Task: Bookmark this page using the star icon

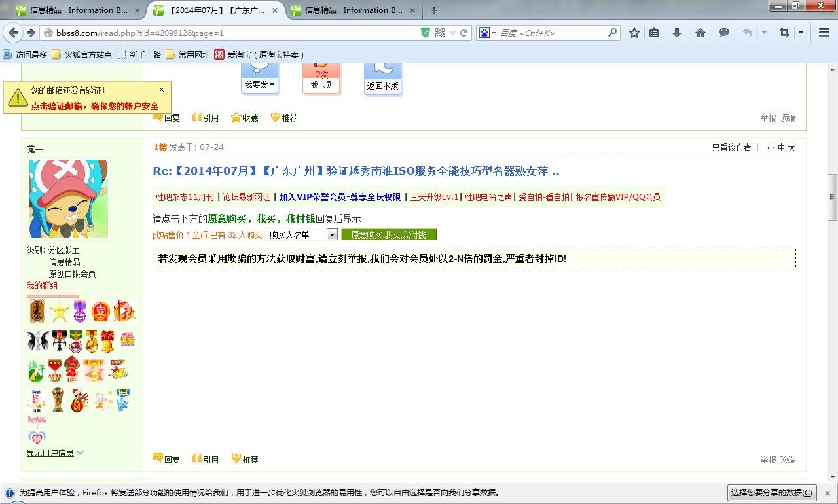Action: [634, 33]
